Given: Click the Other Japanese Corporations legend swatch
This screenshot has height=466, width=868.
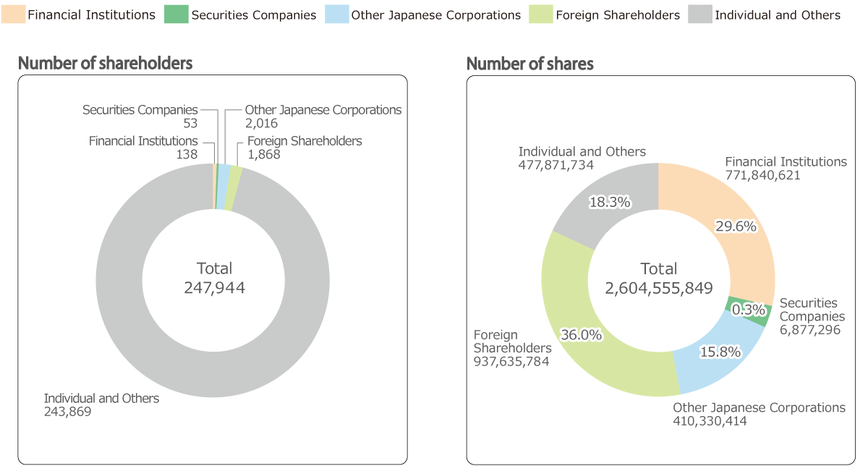Looking at the screenshot, I should 337,14.
